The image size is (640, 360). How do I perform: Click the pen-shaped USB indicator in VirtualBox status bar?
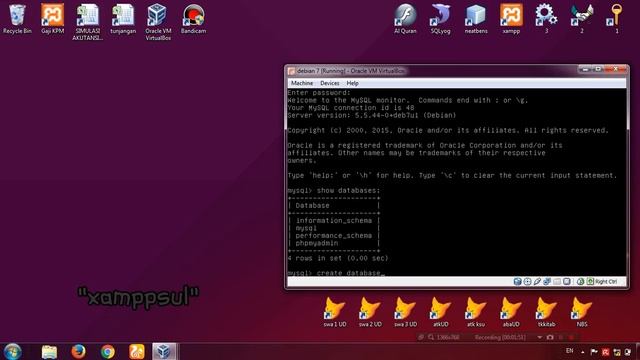(x=537, y=282)
